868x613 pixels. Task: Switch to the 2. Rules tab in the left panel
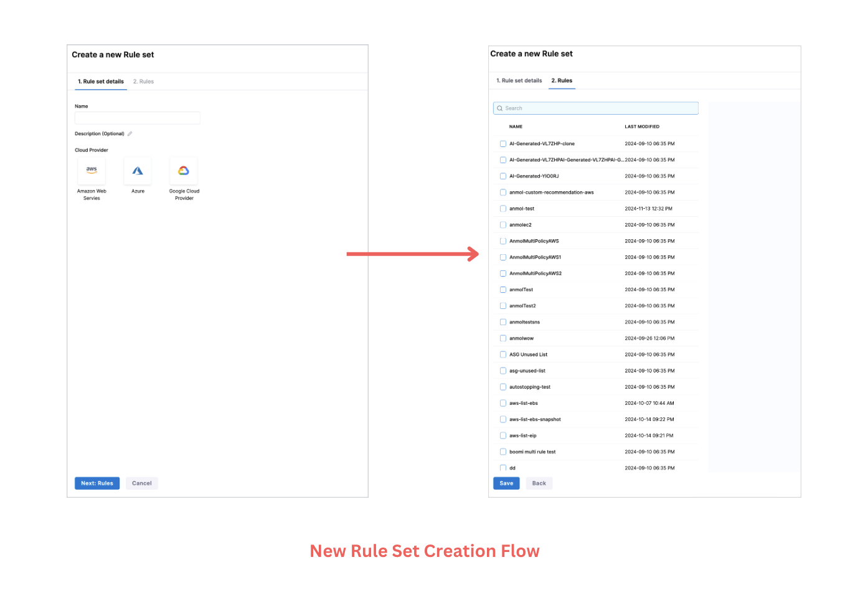pos(143,82)
